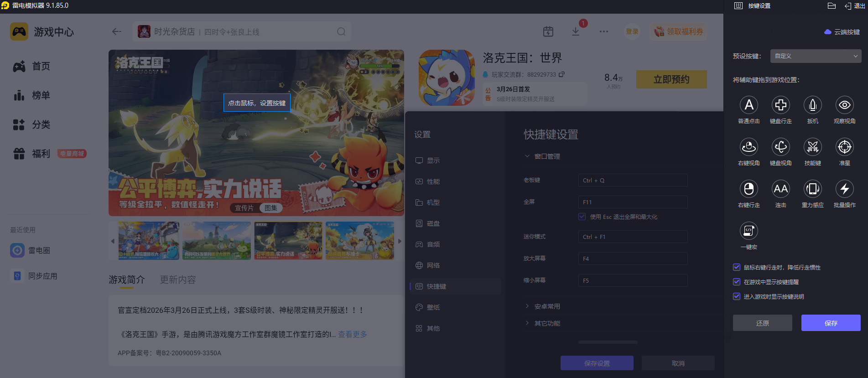Show next screenshot thumbnails with right arrow
Viewport: 868px width, 378px height.
(x=400, y=241)
